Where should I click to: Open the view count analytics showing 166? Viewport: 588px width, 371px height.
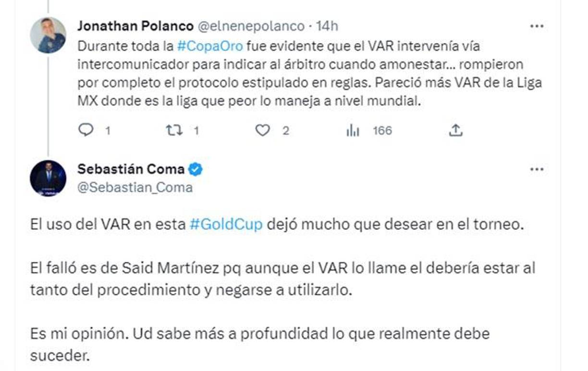[353, 129]
